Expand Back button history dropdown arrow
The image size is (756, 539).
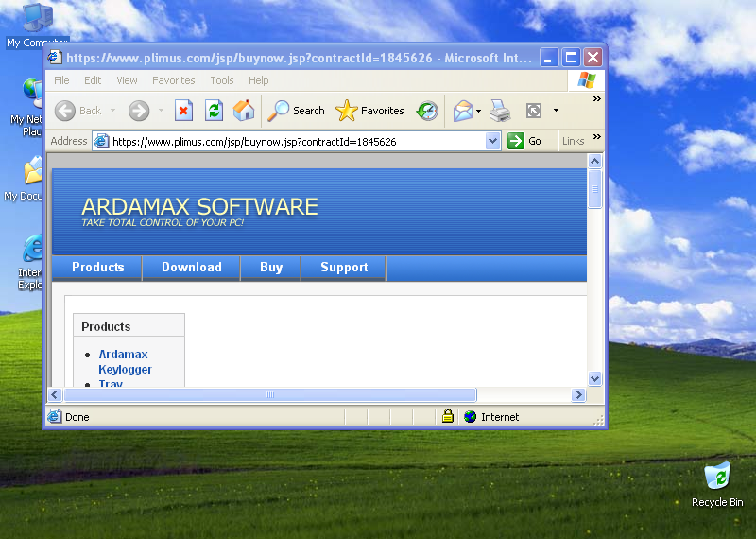(x=112, y=111)
